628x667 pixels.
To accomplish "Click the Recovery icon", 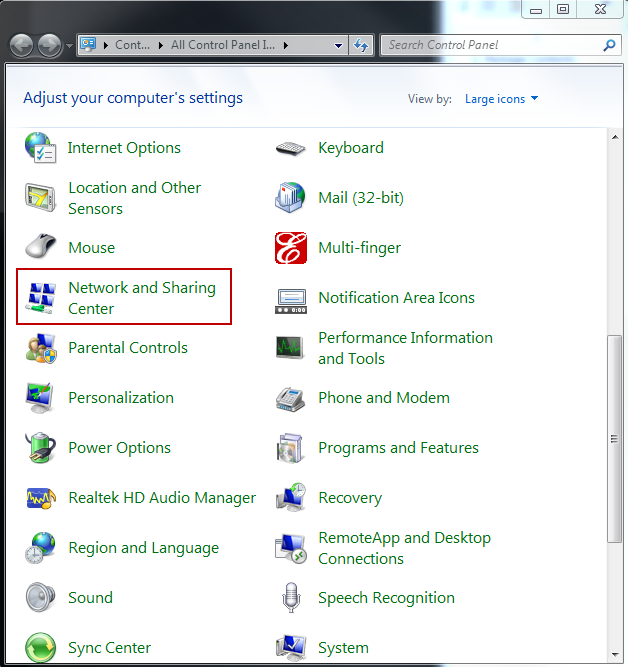I will 291,497.
